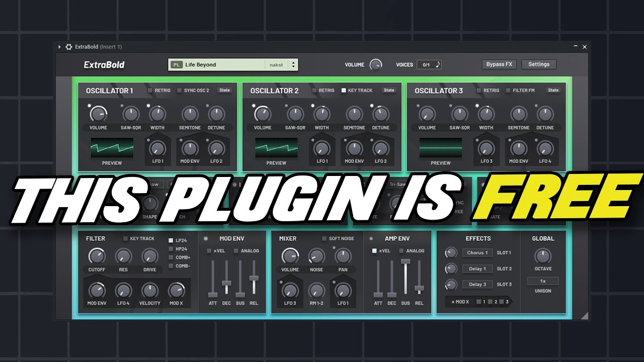Select COMB- filter type
The height and width of the screenshot is (362, 644).
tap(171, 265)
